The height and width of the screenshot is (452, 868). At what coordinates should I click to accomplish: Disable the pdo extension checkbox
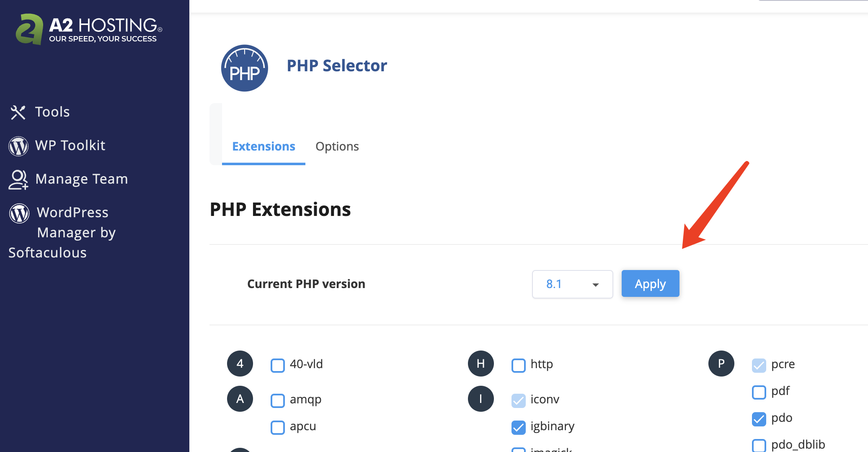(759, 419)
